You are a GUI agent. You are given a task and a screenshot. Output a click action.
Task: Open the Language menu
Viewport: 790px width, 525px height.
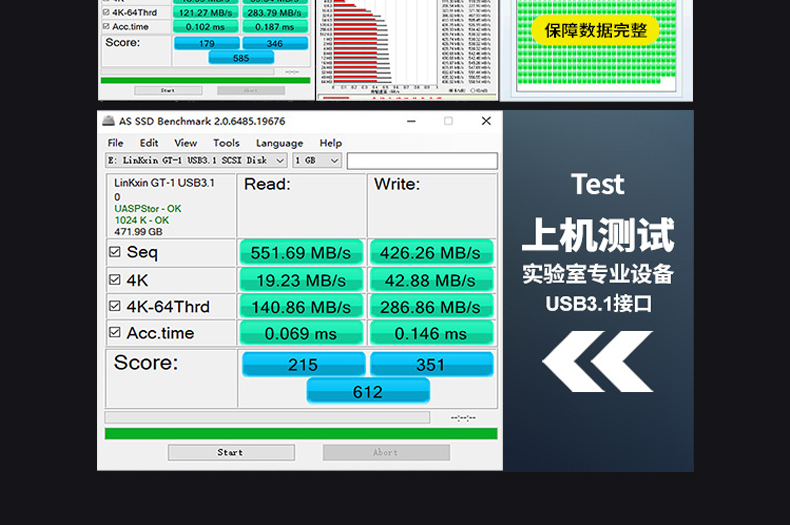[279, 143]
